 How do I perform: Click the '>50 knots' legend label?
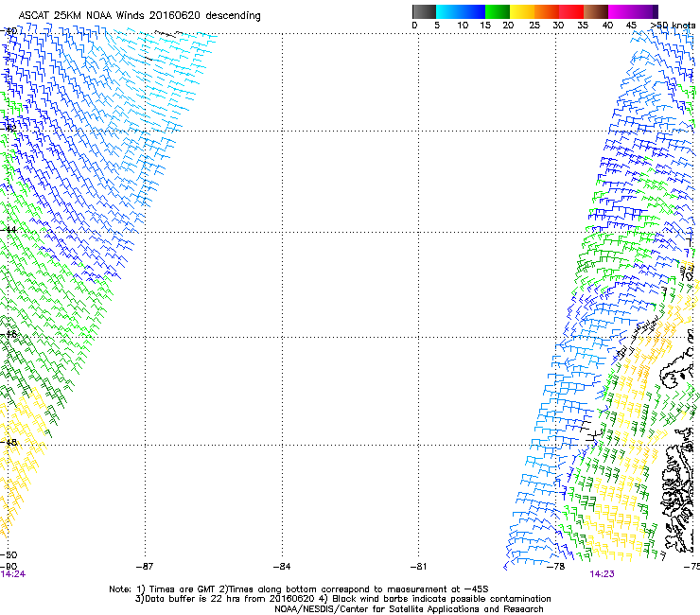pos(674,25)
